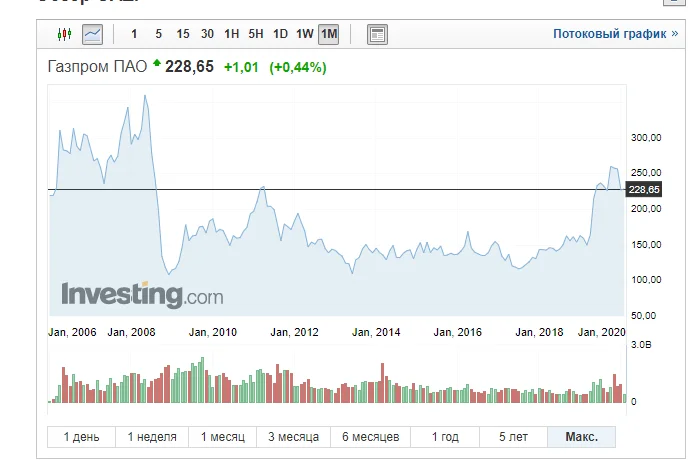Show the 1 день range
696x469 pixels.
[81, 437]
